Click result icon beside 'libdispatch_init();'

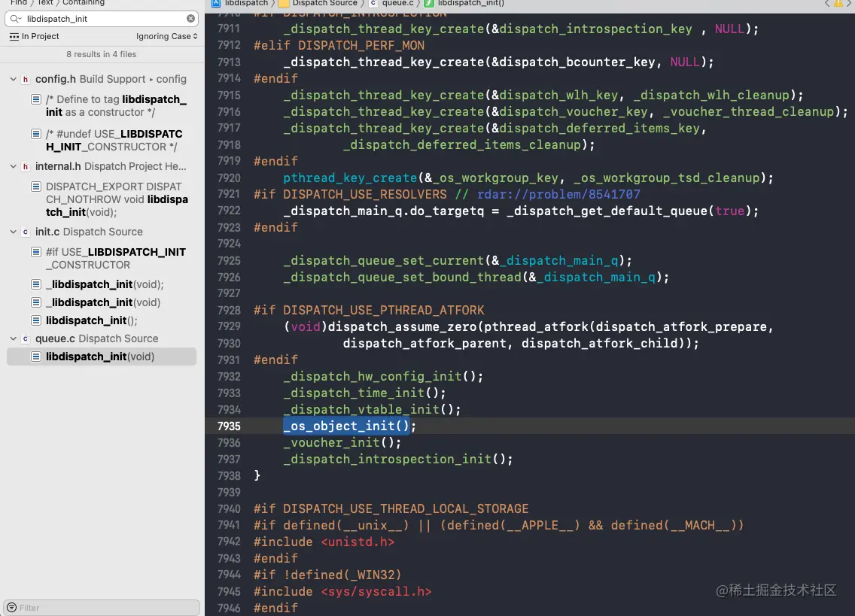(36, 320)
